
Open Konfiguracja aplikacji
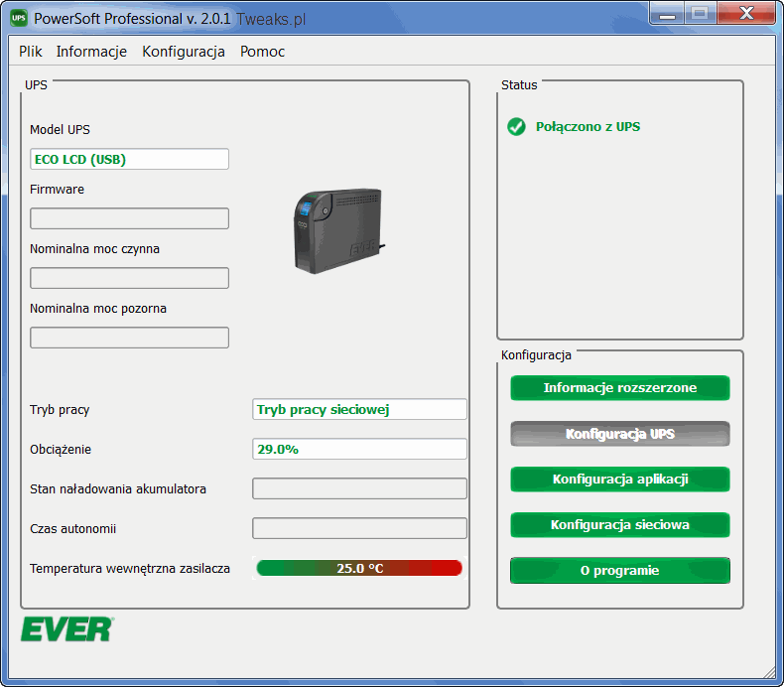620,480
